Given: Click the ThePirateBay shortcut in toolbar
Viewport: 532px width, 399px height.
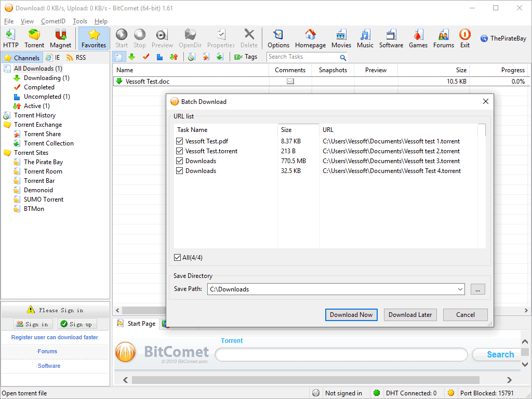Looking at the screenshot, I should [503, 38].
